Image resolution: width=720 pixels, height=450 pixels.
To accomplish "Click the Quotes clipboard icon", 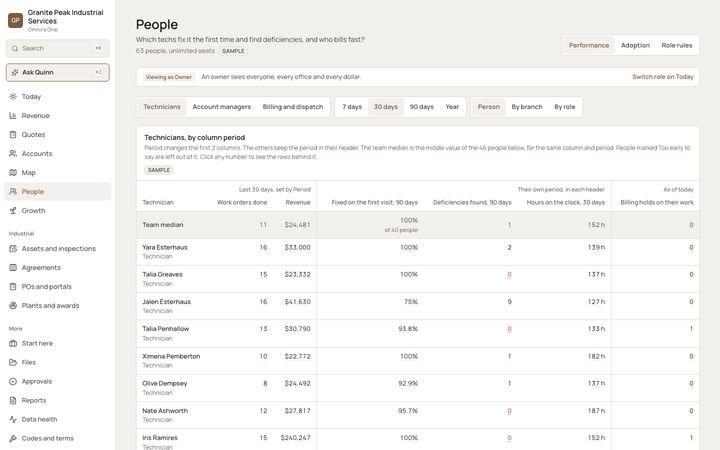I will pyautogui.click(x=13, y=135).
